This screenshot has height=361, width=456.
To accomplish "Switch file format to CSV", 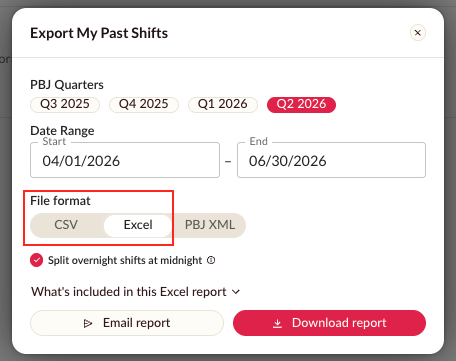I will pos(66,225).
